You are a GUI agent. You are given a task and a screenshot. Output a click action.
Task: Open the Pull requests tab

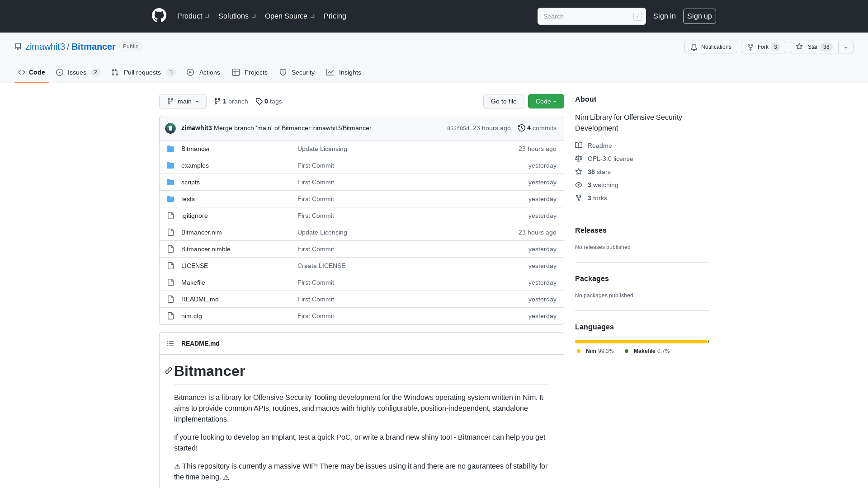pos(143,72)
